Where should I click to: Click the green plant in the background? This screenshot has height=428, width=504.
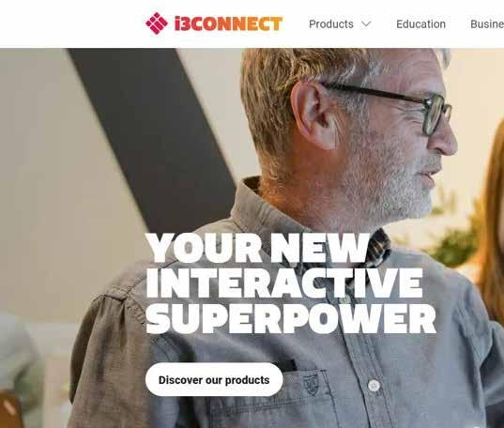click(456, 244)
